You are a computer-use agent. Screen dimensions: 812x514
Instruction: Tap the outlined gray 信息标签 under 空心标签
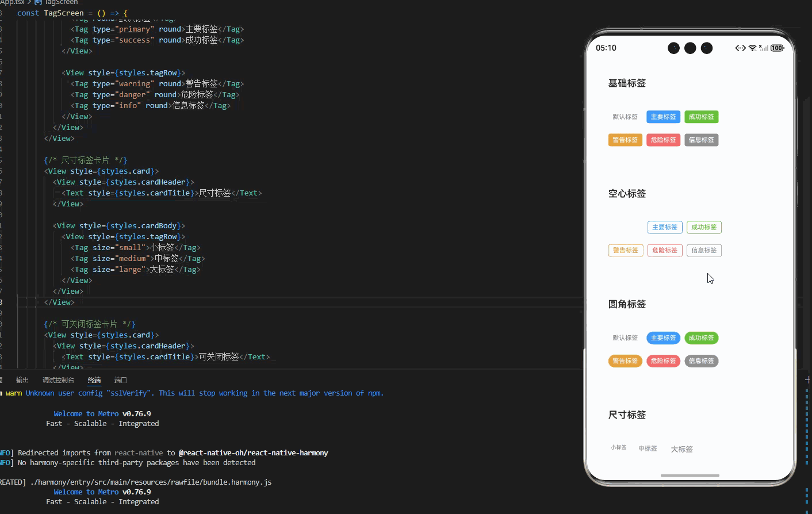point(704,250)
